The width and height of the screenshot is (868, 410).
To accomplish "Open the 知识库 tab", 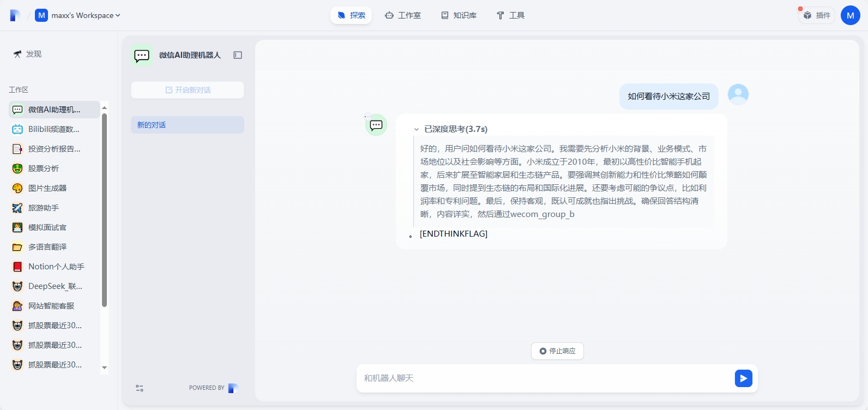I will [x=459, y=15].
